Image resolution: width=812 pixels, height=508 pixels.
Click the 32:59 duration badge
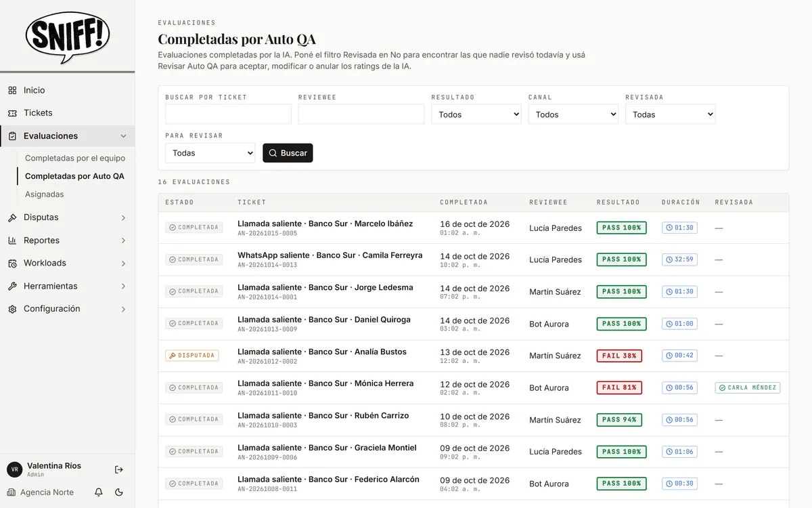pos(679,259)
